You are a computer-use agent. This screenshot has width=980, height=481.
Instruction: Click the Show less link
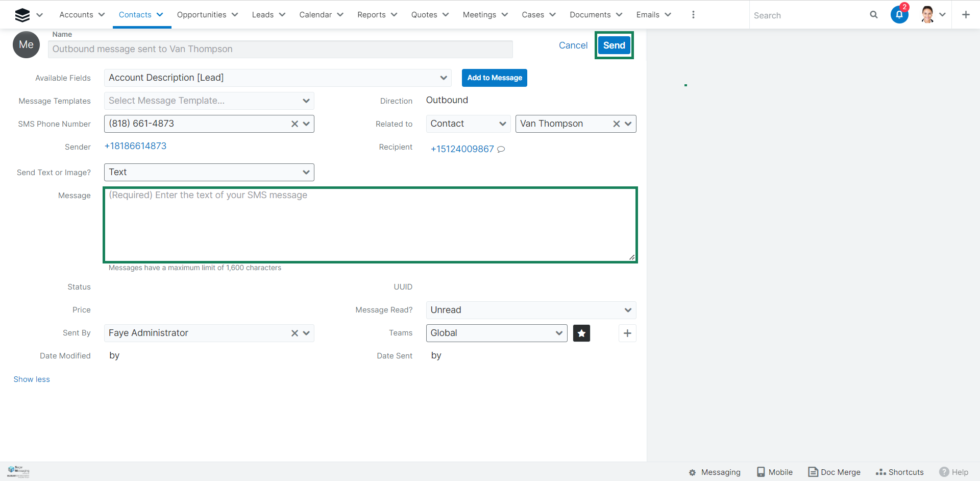[x=32, y=379]
